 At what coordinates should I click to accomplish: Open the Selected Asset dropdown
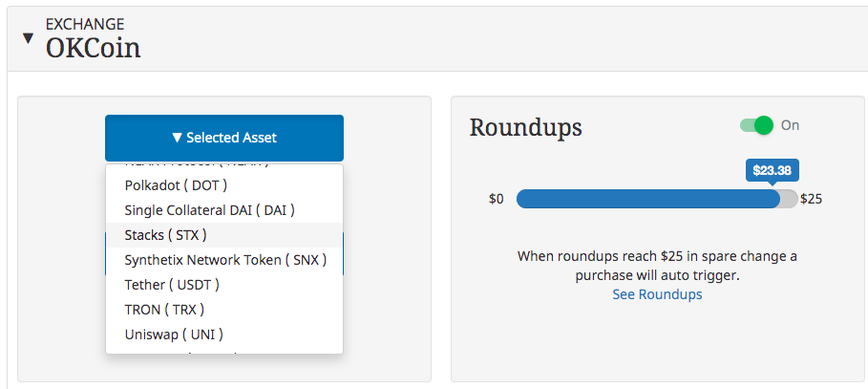click(224, 138)
